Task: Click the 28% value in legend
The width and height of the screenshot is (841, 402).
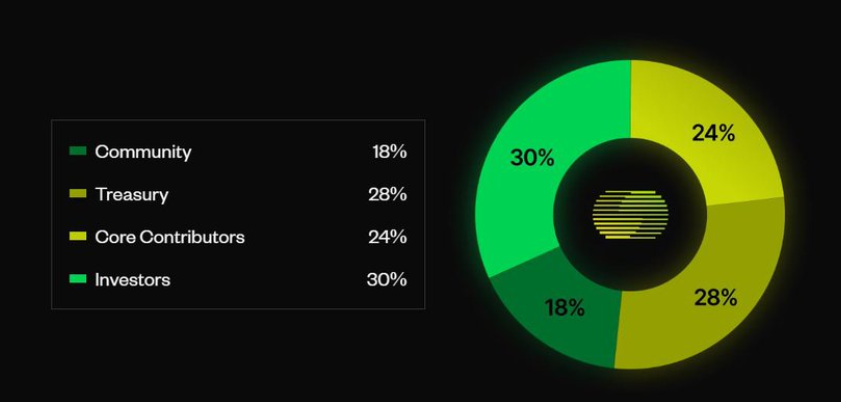Action: (x=387, y=194)
